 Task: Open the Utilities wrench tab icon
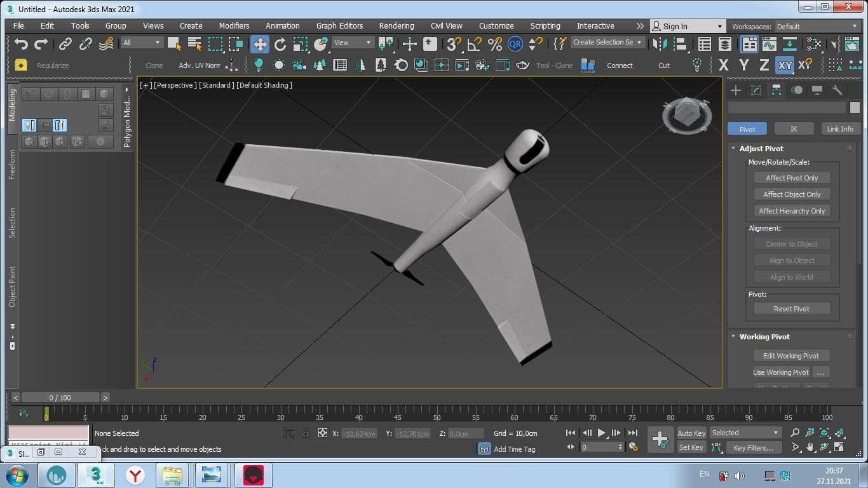click(x=837, y=90)
